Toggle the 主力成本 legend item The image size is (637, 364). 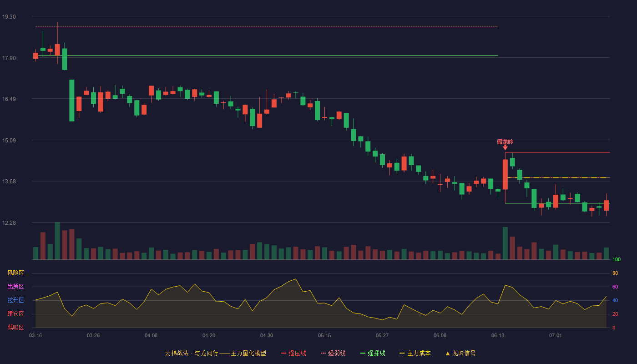coord(415,353)
